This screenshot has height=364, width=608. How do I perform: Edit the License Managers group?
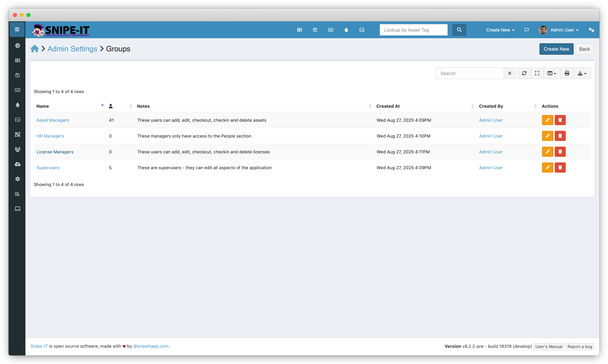coord(548,152)
